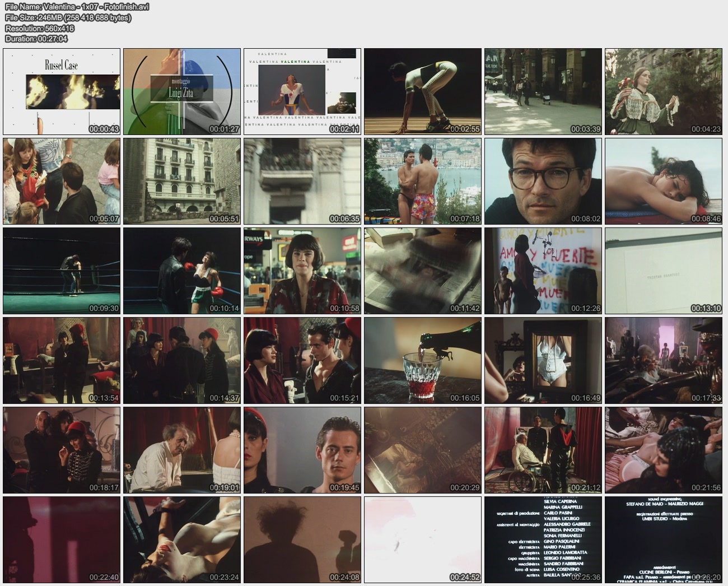Open the boxing ring thumbnail at 00:09:30
The height and width of the screenshot is (586, 728).
[62, 271]
